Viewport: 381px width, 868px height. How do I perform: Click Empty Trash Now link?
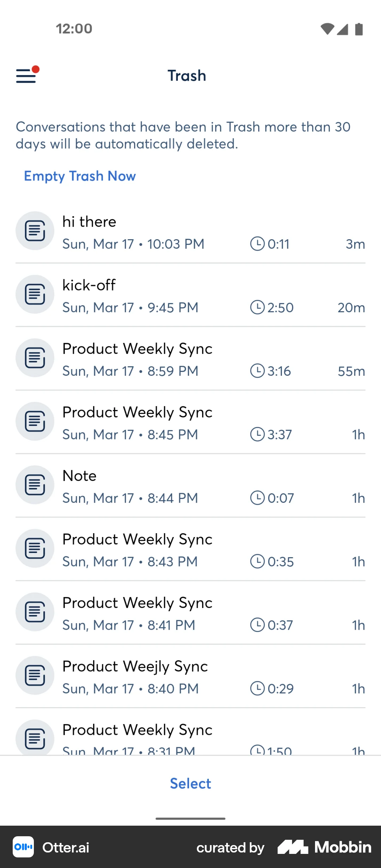coord(80,176)
